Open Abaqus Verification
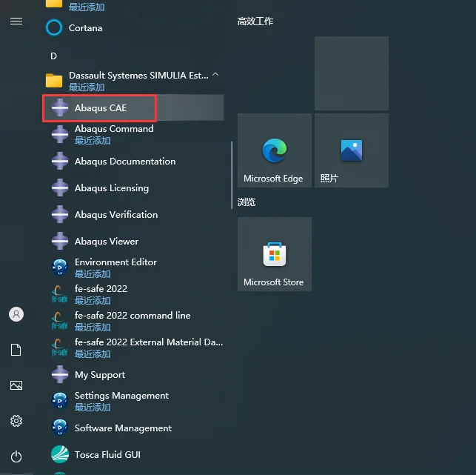The height and width of the screenshot is (475, 476). coord(133,215)
